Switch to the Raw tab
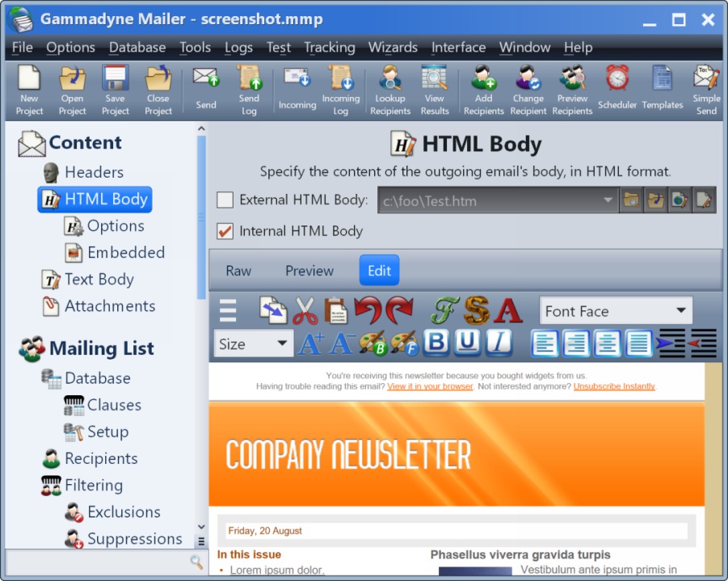Screen dimensions: 728x581 [x=238, y=271]
